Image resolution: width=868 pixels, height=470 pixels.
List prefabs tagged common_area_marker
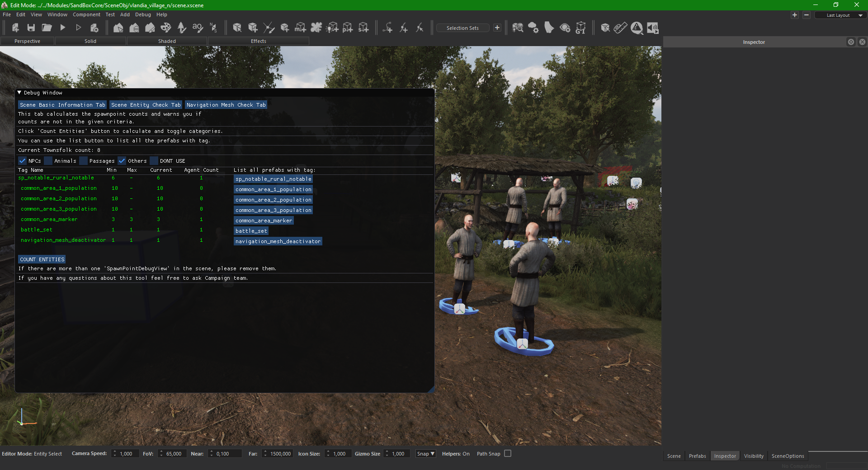coord(264,221)
